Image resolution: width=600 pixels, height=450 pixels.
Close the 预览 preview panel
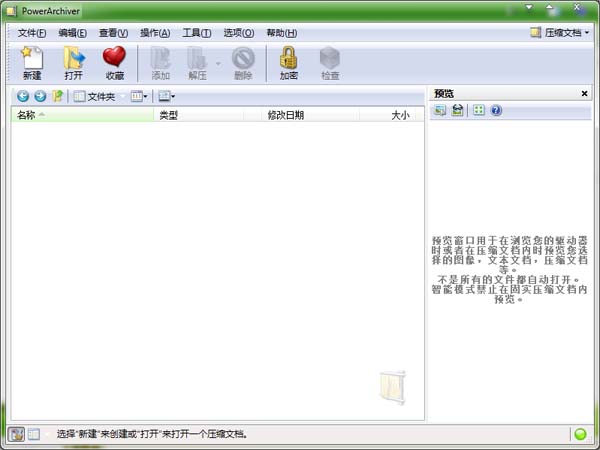[584, 93]
